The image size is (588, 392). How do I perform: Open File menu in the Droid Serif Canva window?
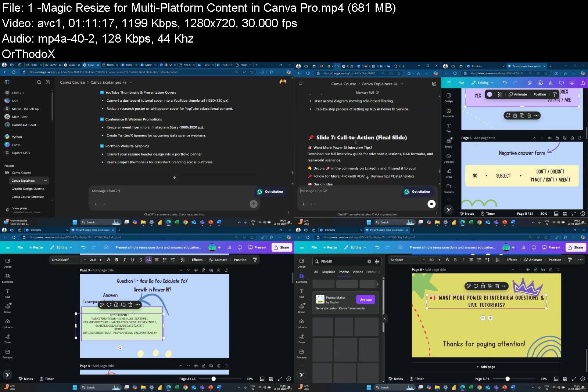20,247
